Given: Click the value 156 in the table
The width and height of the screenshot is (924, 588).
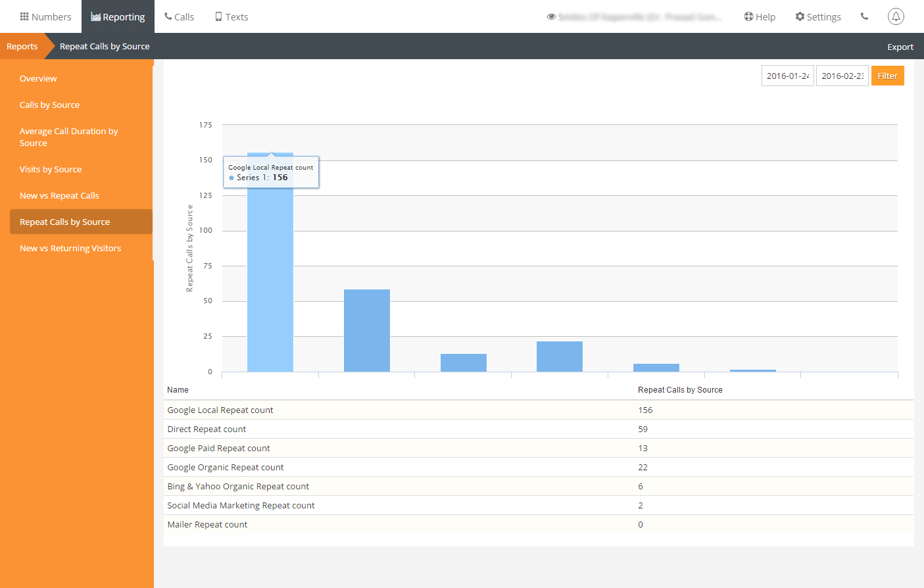Looking at the screenshot, I should coord(645,410).
